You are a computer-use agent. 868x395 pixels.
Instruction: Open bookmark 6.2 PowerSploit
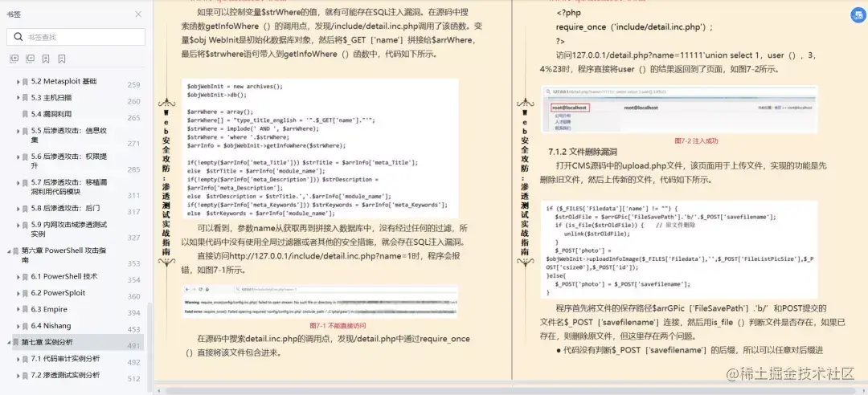tap(58, 293)
